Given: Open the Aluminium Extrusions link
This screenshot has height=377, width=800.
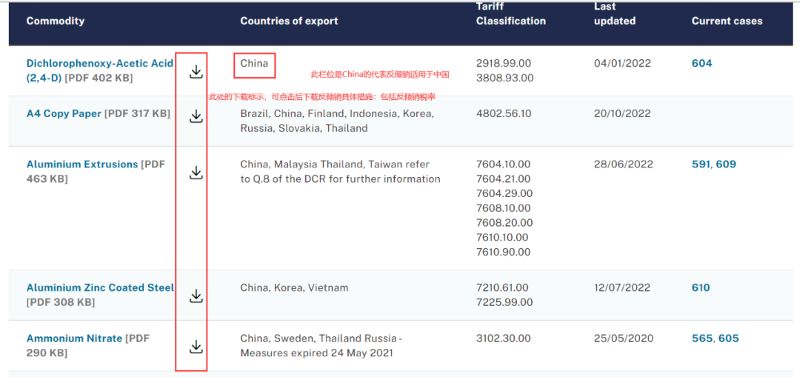Looking at the screenshot, I should point(82,164).
